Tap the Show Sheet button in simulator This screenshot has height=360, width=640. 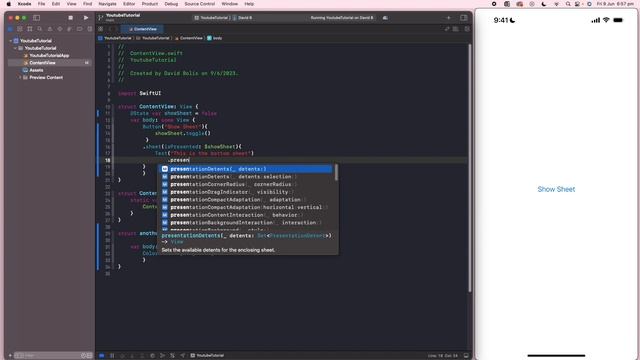coord(556,189)
